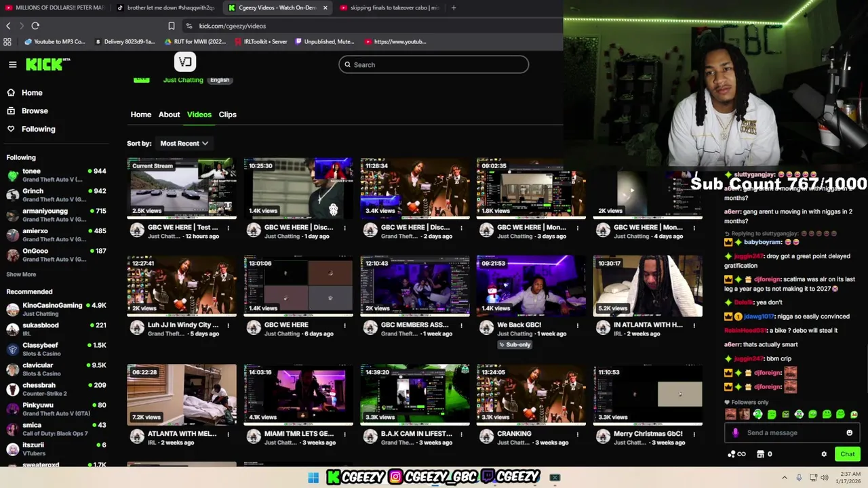
Task: Click the Kick Search field
Action: [434, 64]
